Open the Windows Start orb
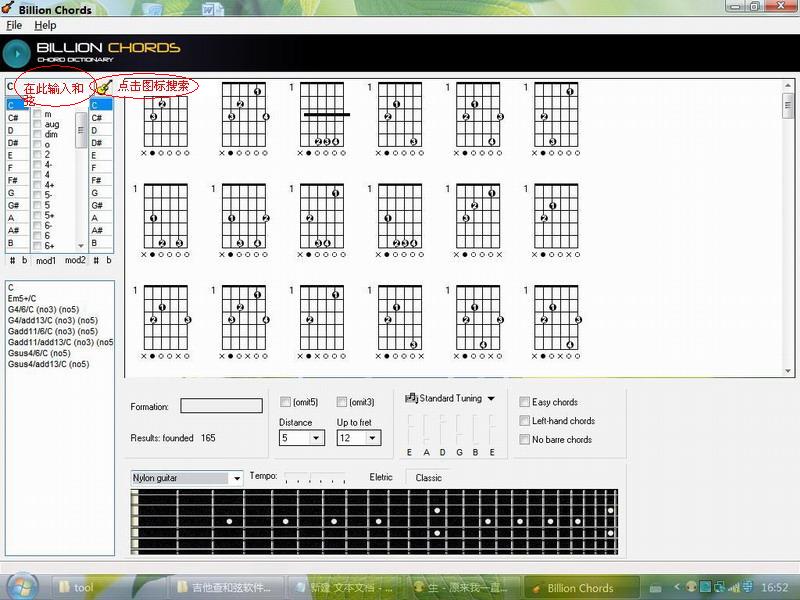Screen dimensions: 800x600 [20, 587]
